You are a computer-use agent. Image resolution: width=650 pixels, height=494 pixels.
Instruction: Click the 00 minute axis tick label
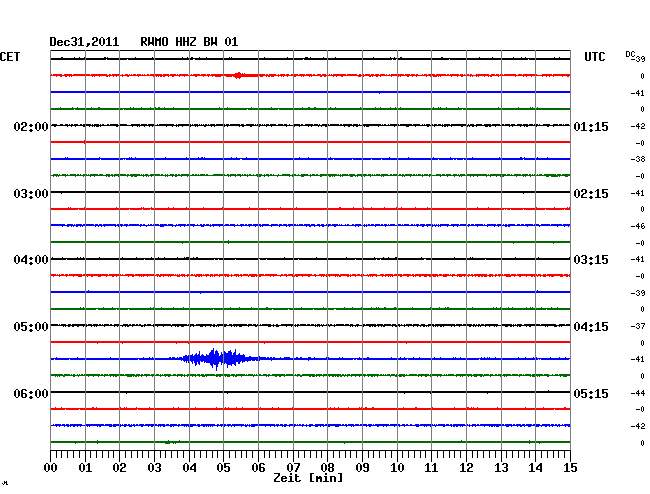[x=51, y=467]
